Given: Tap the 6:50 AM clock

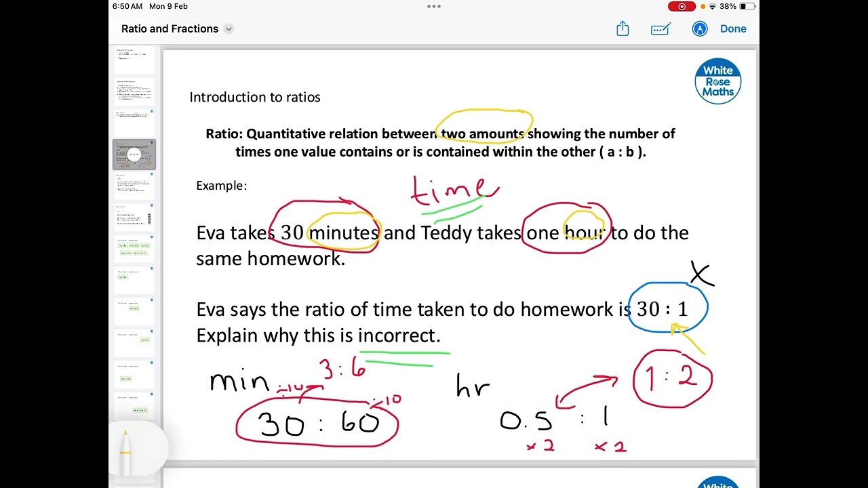Looking at the screenshot, I should 127,6.
